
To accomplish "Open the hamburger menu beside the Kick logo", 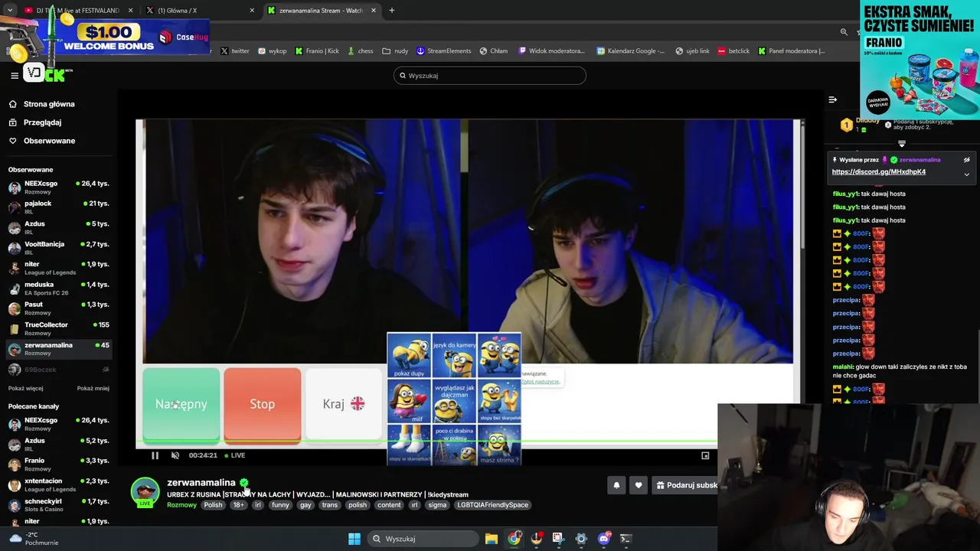I will point(14,75).
